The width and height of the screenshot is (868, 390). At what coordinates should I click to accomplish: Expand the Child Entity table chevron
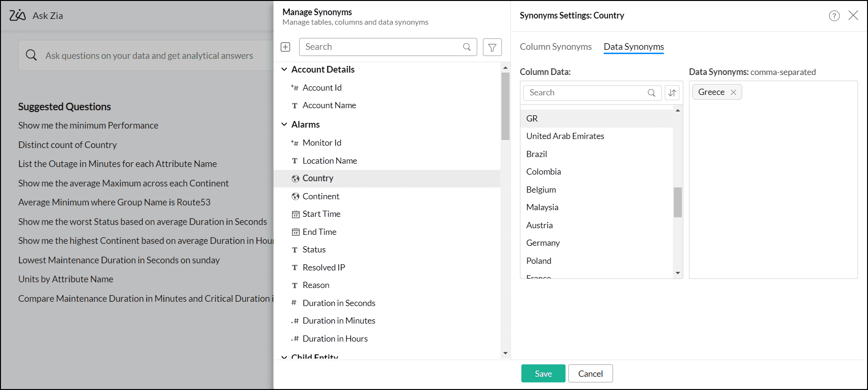tap(284, 356)
